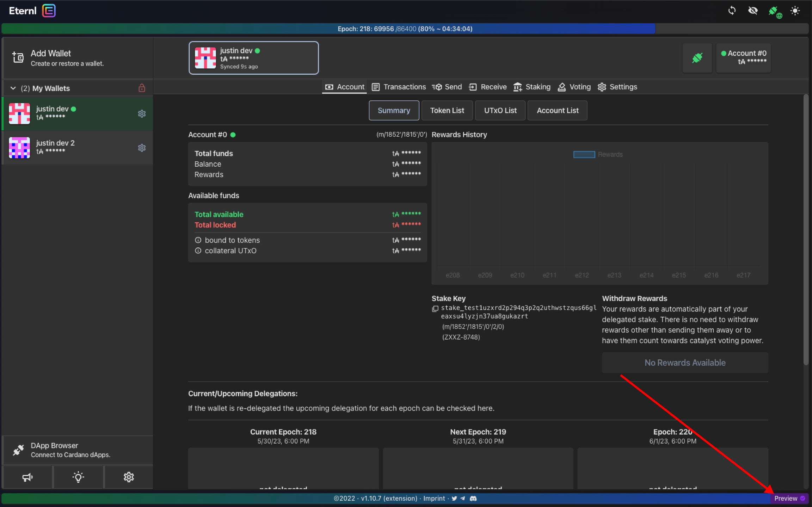Viewport: 812px width, 507px height.
Task: Click the red wallet lock icon
Action: pyautogui.click(x=142, y=88)
